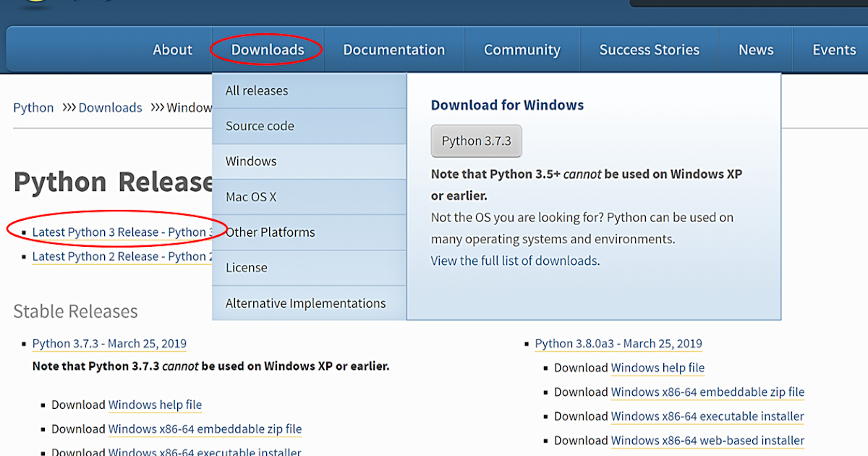View the full list of downloads
868x456 pixels.
(514, 260)
